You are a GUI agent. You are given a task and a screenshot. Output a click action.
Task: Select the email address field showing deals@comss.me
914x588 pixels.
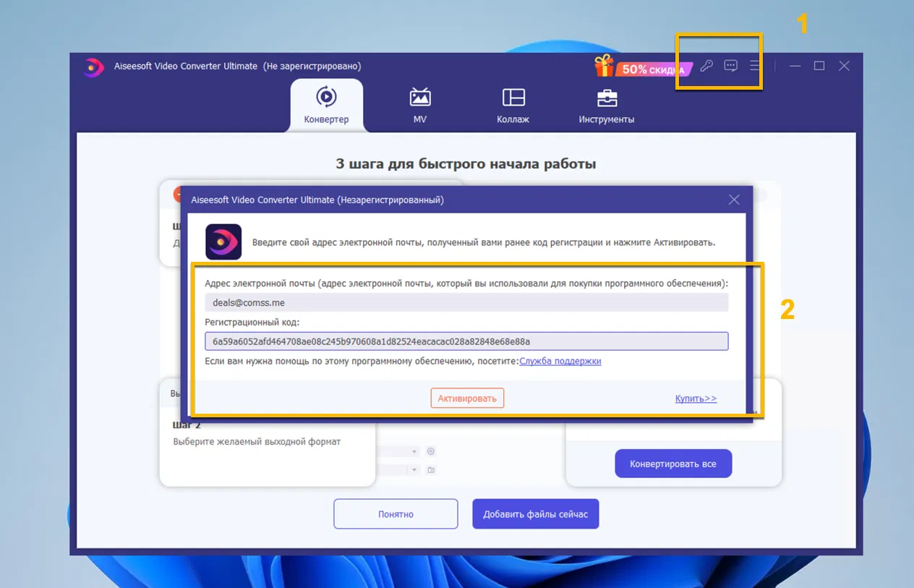coord(466,302)
